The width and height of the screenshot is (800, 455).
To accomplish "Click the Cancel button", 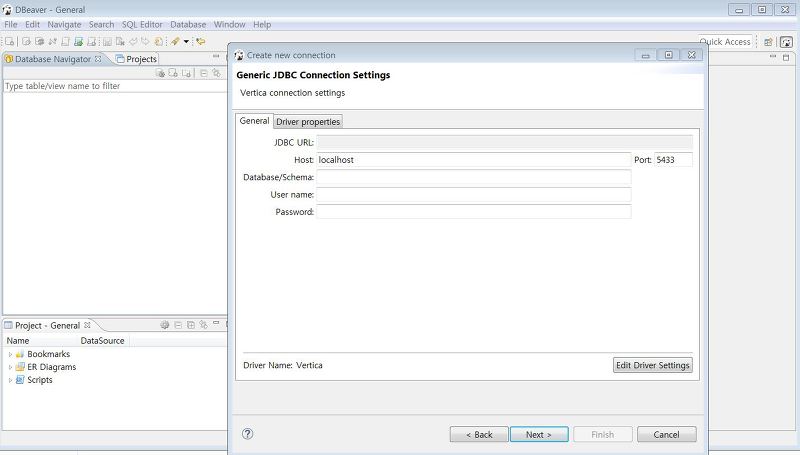I will pyautogui.click(x=666, y=435).
